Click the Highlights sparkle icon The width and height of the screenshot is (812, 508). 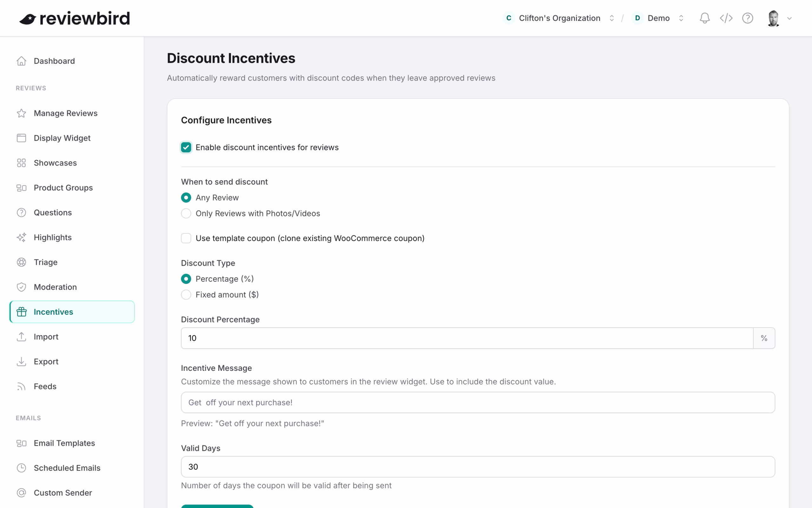tap(22, 237)
